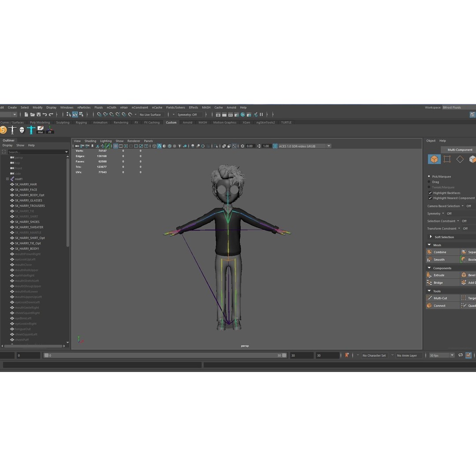Click the Snap to grid magnet icon

point(99,115)
